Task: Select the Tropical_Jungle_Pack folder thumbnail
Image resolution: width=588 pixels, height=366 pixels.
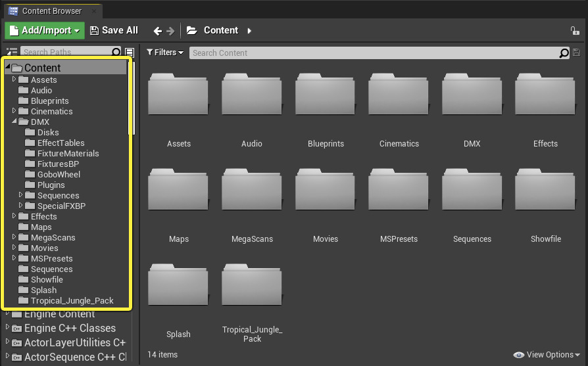Action: (252, 285)
